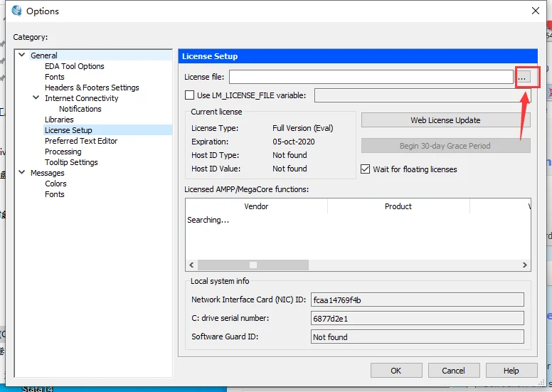Select Libraries in category tree
The image size is (552, 392).
59,120
